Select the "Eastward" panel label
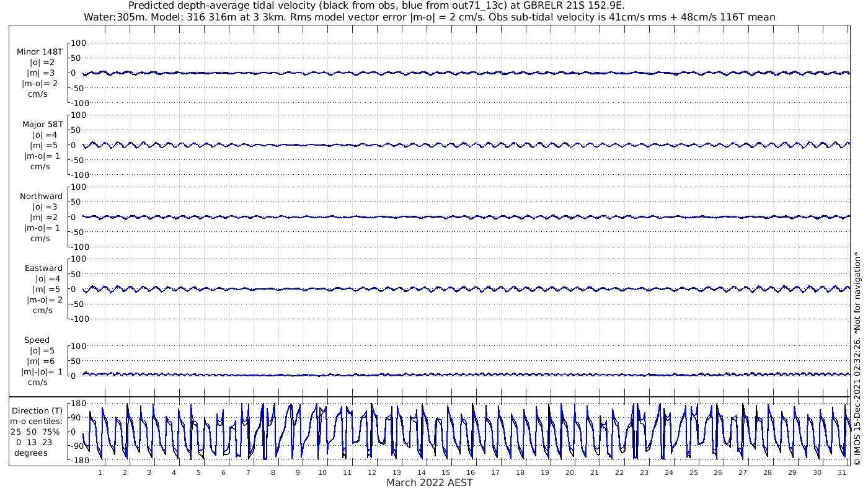The width and height of the screenshot is (868, 496). (x=43, y=268)
